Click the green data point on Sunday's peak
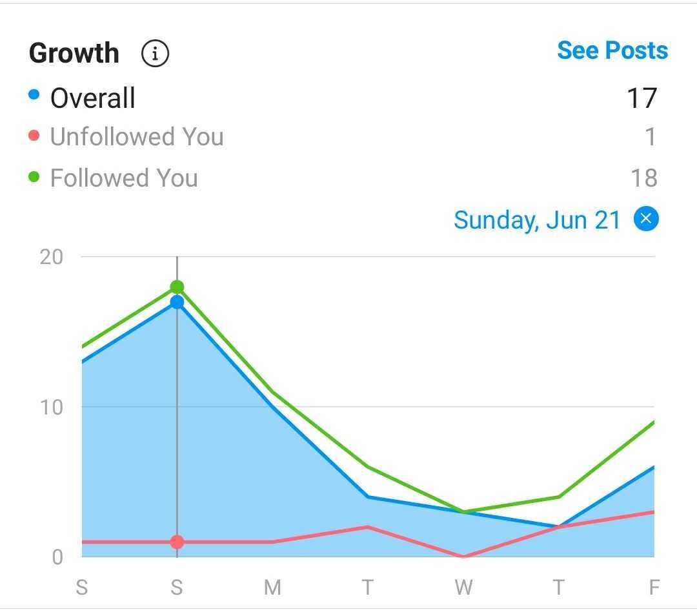The width and height of the screenshot is (697, 616). click(x=176, y=286)
